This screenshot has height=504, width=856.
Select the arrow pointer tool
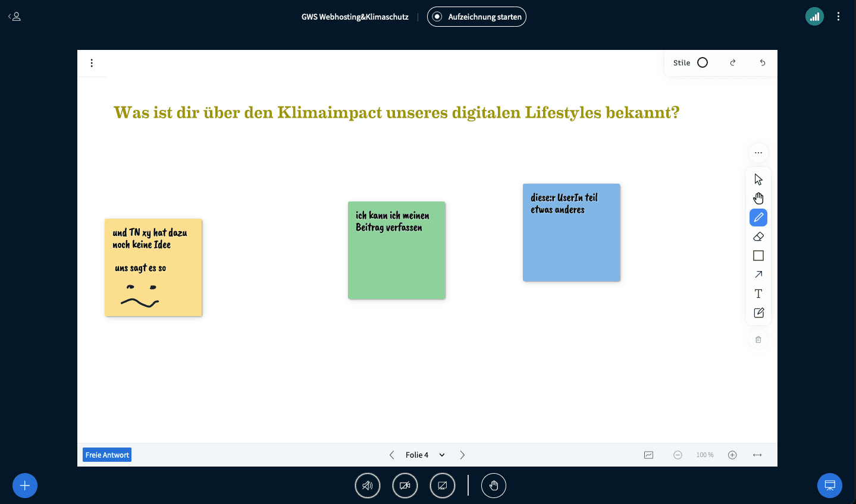[758, 179]
